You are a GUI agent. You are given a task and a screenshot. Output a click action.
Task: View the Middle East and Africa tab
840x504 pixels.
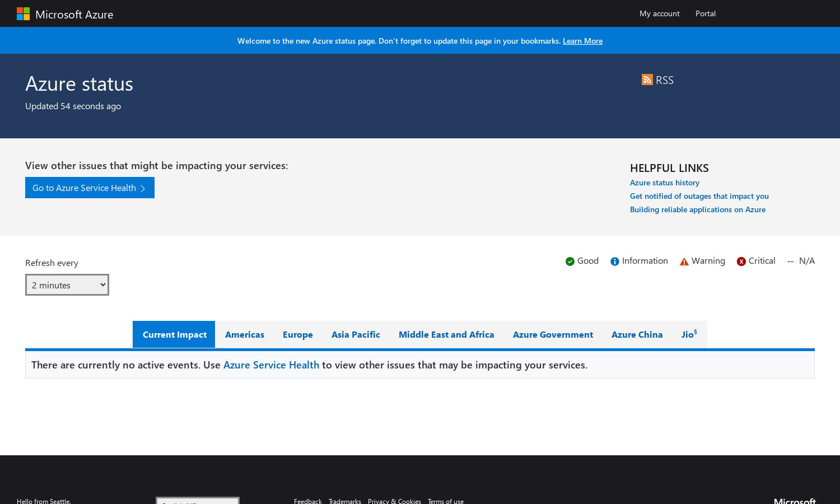[446, 335]
